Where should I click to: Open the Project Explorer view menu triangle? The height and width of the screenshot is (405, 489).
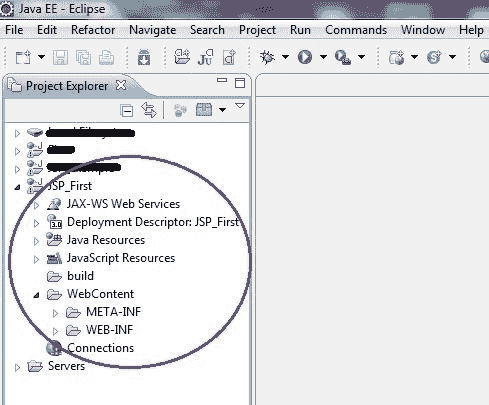tap(240, 106)
